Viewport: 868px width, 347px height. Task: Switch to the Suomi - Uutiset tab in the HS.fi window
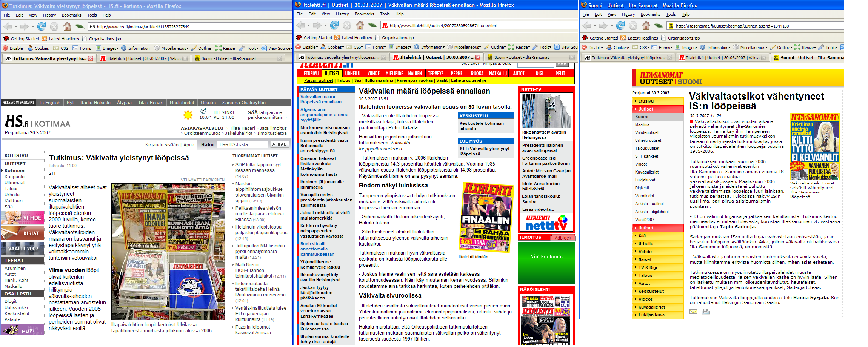click(x=228, y=58)
